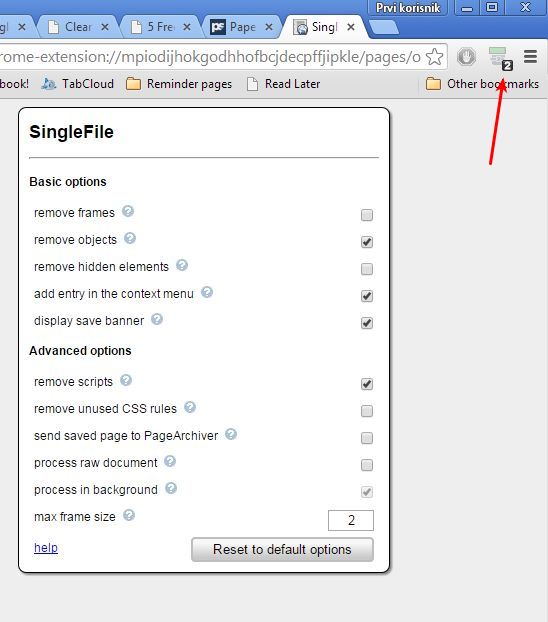Viewport: 548px width, 622px height.
Task: Click the max frame size input field
Action: (351, 520)
